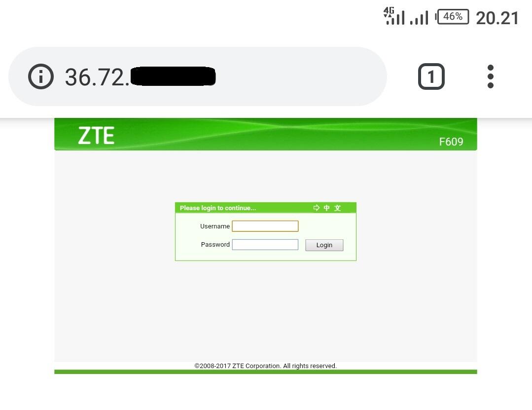Tap the second SIM signal bars icon
Viewport: 532px width, 410px height.
[419, 18]
